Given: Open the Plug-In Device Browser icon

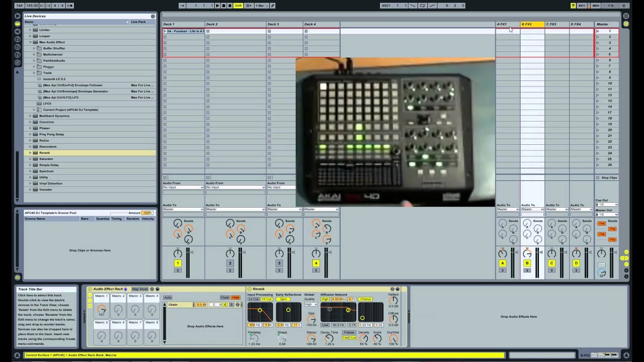Looking at the screenshot, I should (18, 31).
